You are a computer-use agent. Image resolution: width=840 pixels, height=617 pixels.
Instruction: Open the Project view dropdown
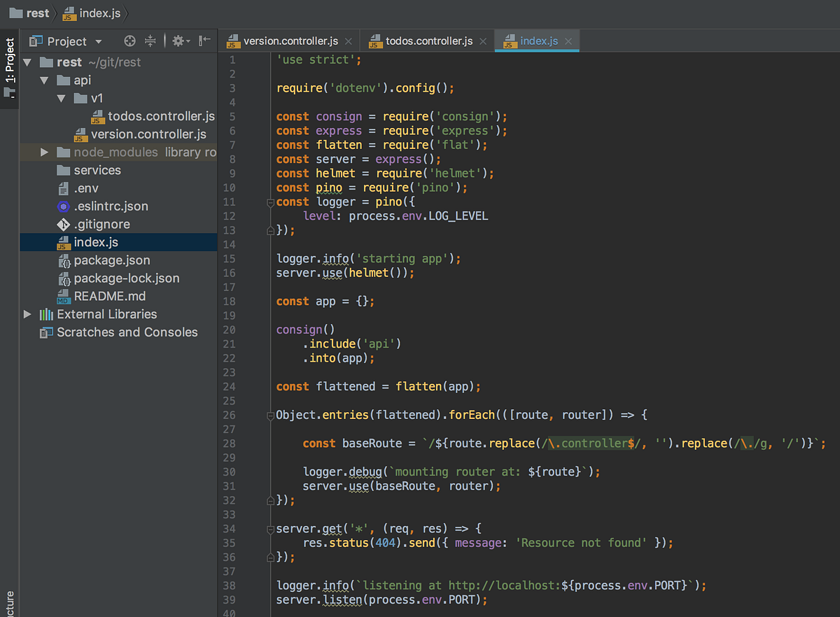pyautogui.click(x=98, y=42)
